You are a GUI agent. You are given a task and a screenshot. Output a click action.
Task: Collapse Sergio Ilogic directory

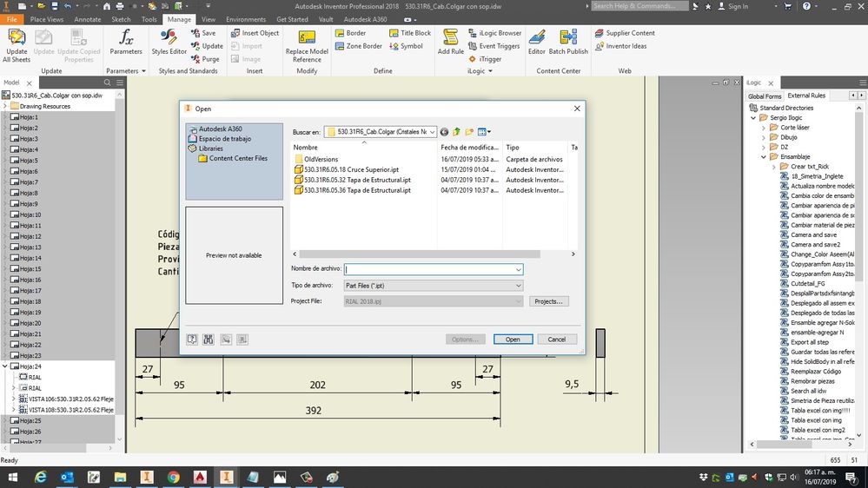click(x=753, y=118)
